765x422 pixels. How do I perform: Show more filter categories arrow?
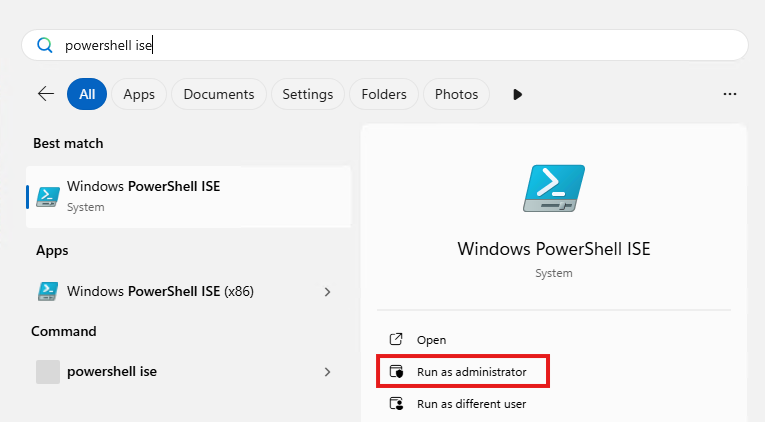click(x=517, y=94)
